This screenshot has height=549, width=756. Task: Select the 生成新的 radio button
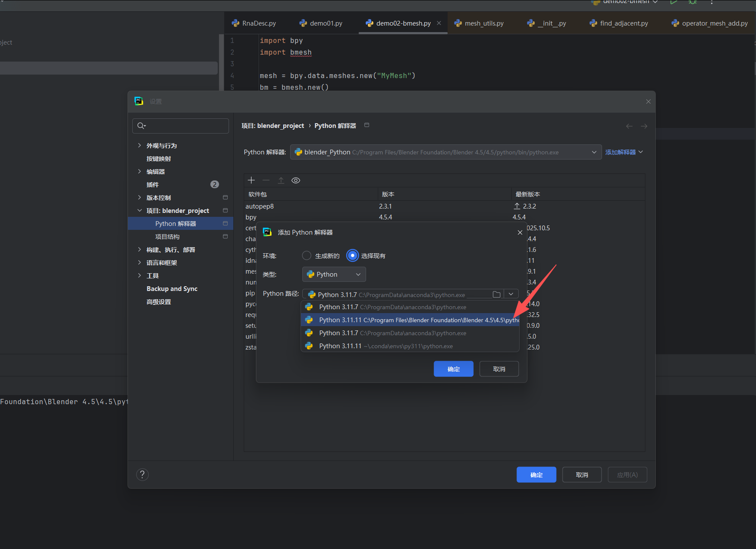click(x=307, y=256)
